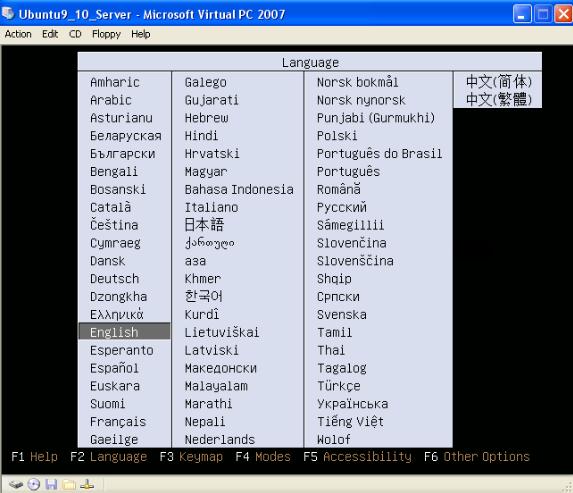Image resolution: width=573 pixels, height=493 pixels.
Task: Select Français language
Action: [x=118, y=422]
